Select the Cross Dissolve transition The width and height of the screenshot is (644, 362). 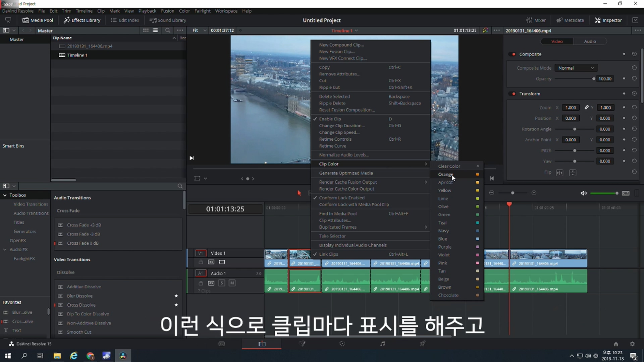click(81, 305)
